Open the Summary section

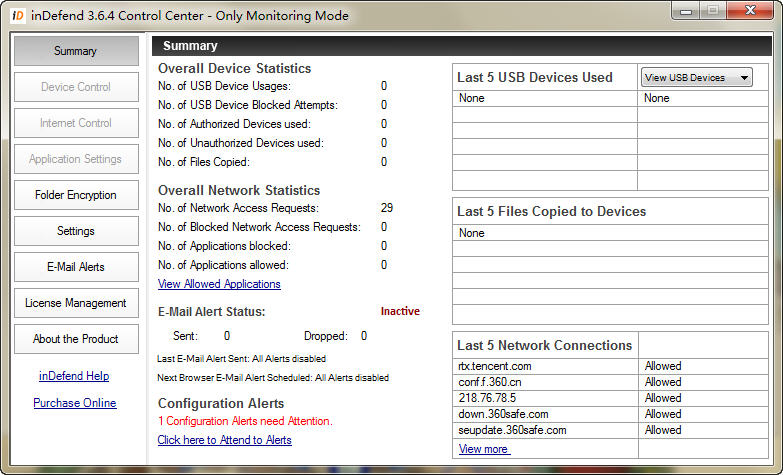(x=76, y=51)
